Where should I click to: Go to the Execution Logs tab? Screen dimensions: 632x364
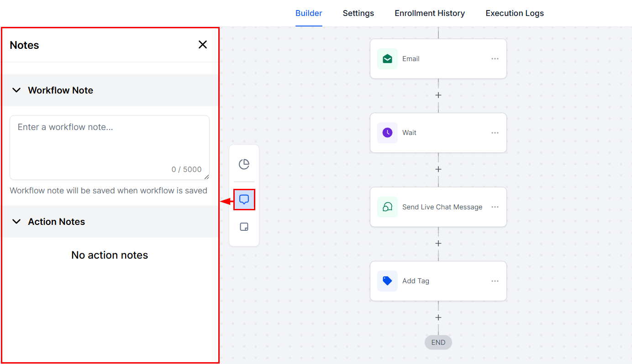(x=515, y=13)
